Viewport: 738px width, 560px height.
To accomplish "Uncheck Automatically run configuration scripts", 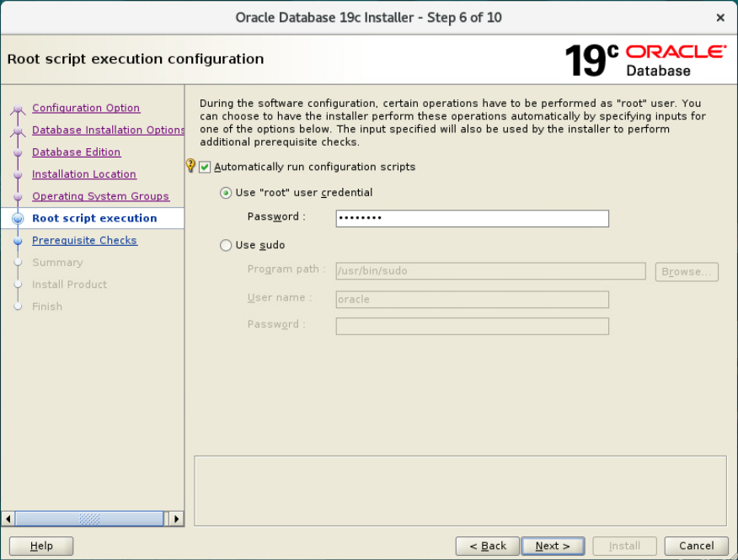I will click(x=205, y=167).
